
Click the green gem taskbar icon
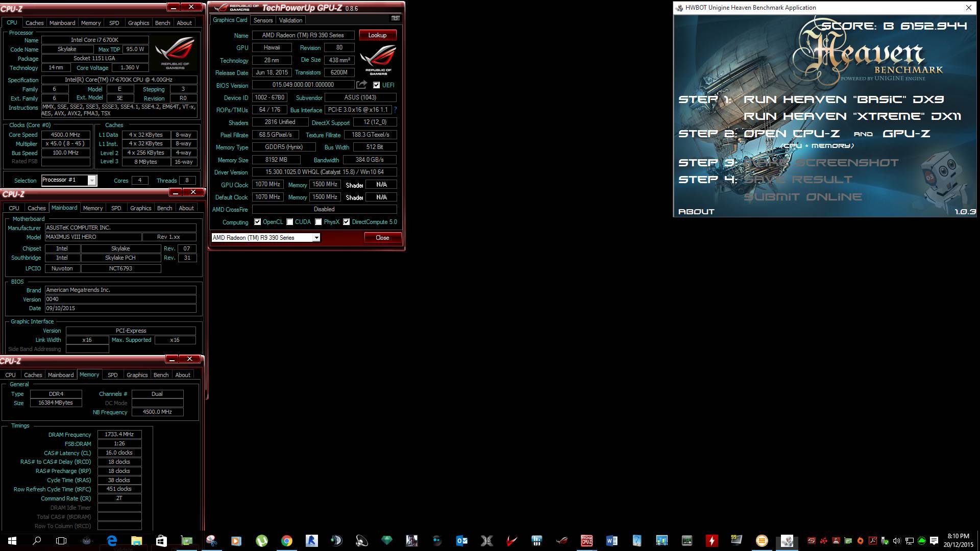pyautogui.click(x=387, y=541)
